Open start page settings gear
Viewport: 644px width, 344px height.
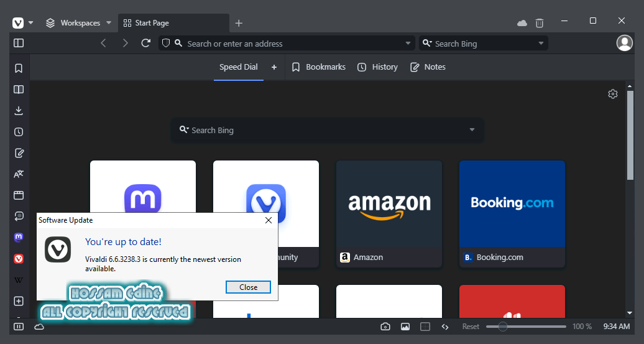coord(612,94)
